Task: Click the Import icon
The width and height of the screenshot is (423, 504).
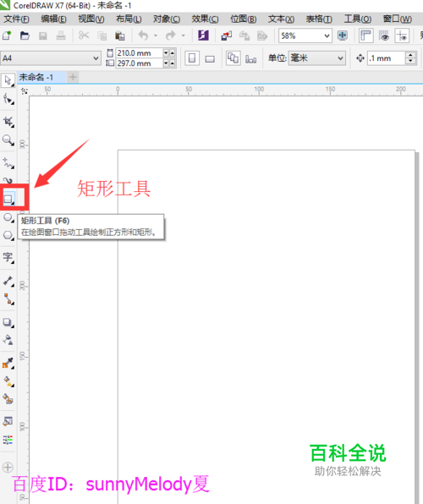Action: coord(227,36)
